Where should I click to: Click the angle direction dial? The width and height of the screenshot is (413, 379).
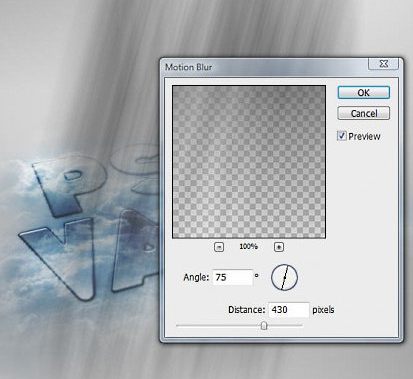pos(284,277)
